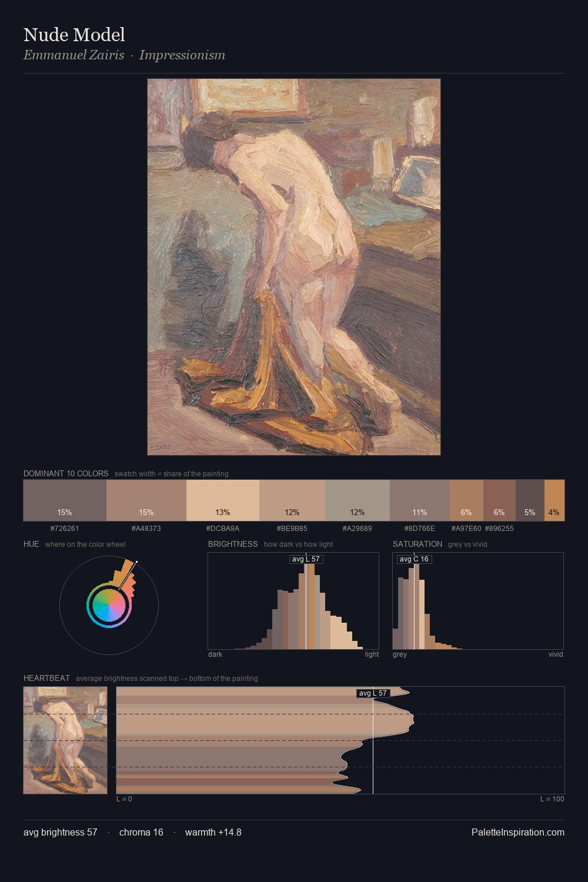Click the color wheel in Hue chart
The image size is (588, 882).
point(109,605)
